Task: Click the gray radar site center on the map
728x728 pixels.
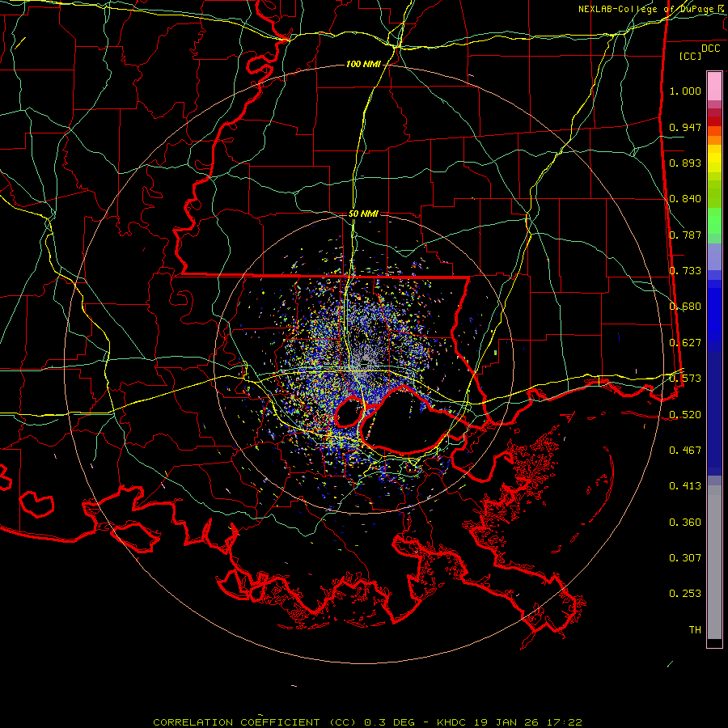Action: 365,362
